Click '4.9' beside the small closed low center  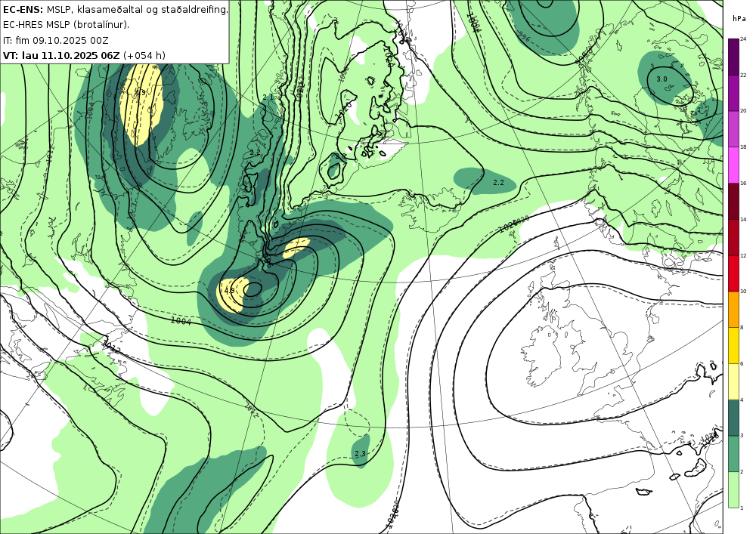(x=230, y=290)
